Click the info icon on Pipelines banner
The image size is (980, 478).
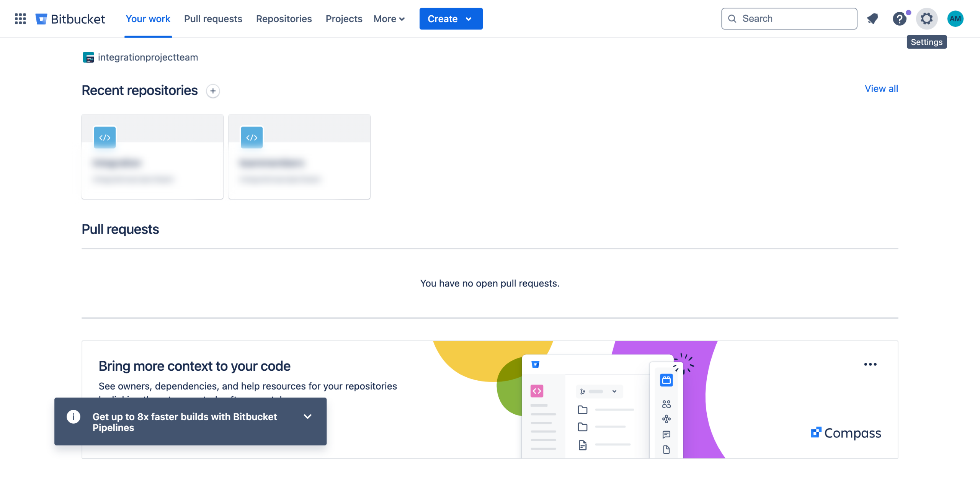(x=73, y=416)
